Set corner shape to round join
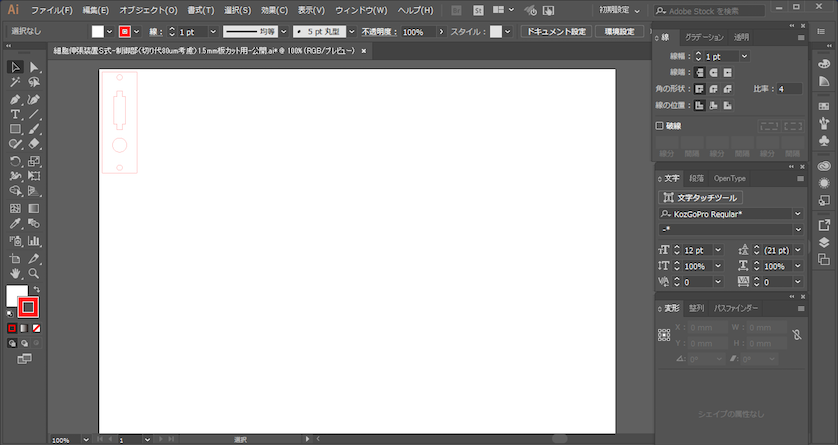The height and width of the screenshot is (445, 838). coord(713,89)
